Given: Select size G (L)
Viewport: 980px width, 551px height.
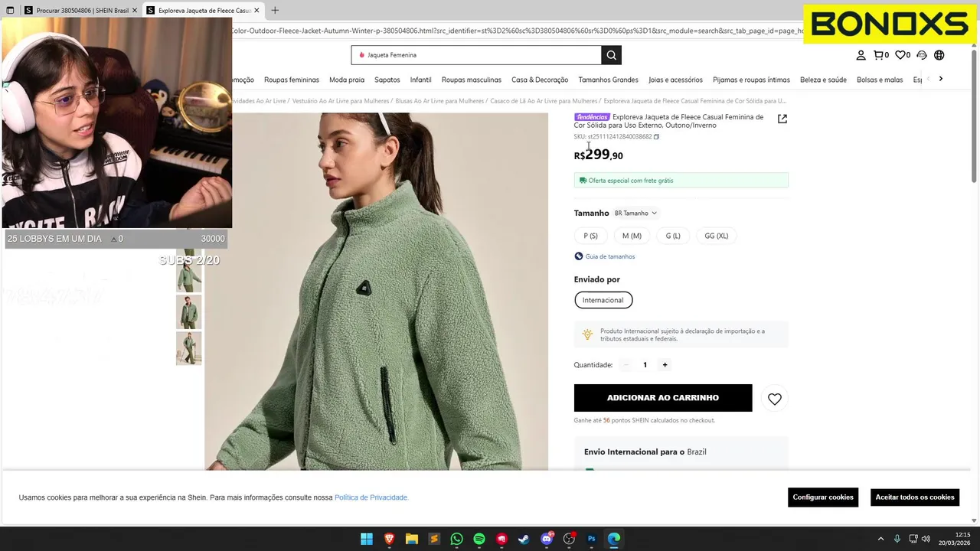Looking at the screenshot, I should pyautogui.click(x=673, y=236).
